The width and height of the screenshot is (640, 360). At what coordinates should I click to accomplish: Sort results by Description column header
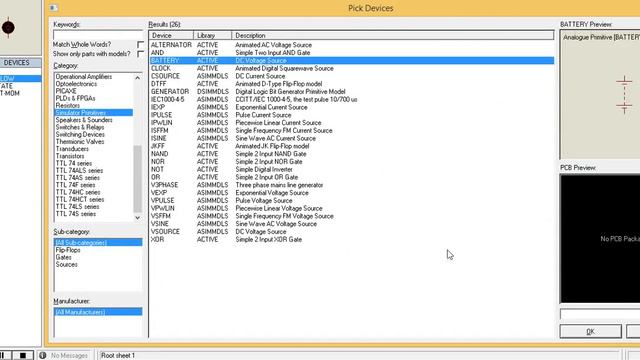coord(393,36)
